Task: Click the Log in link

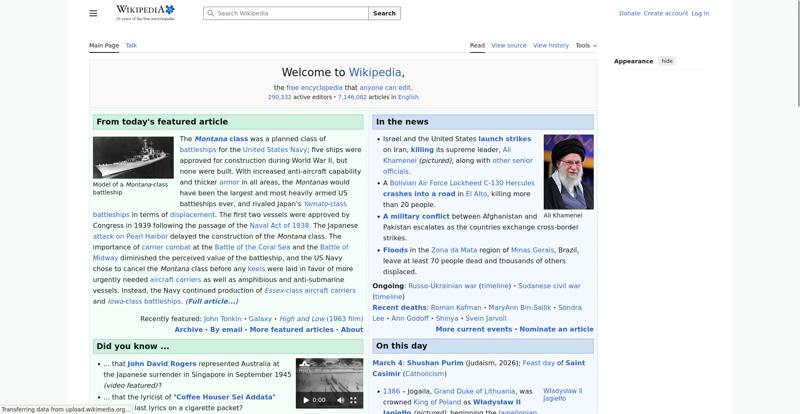Action: 700,13
